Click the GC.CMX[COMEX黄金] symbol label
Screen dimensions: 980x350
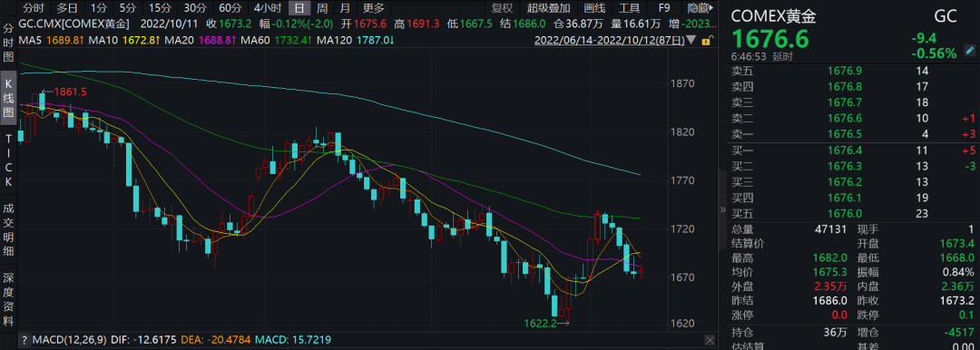click(x=74, y=24)
